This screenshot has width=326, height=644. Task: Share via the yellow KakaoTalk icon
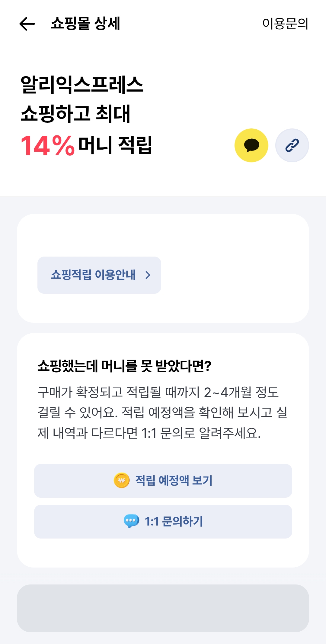[251, 145]
